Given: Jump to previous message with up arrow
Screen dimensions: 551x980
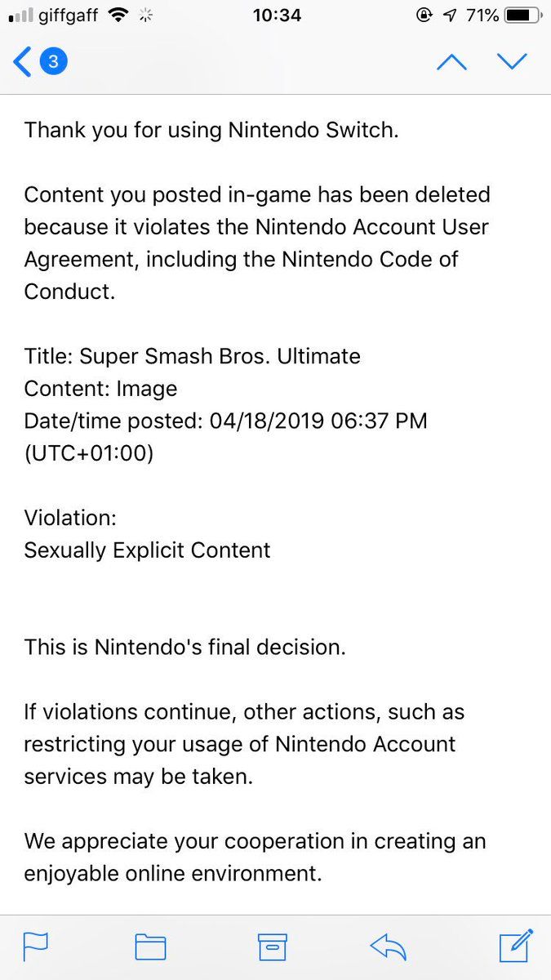Looking at the screenshot, I should (x=451, y=63).
